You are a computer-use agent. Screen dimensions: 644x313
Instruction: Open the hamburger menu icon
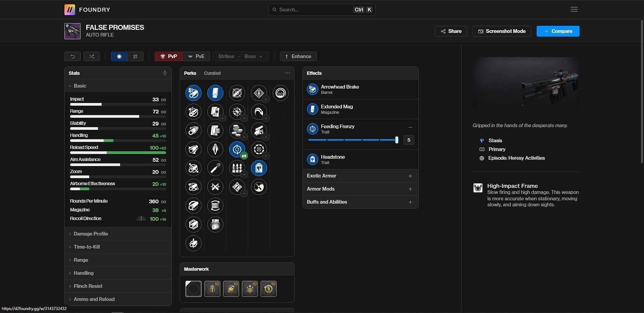(574, 9)
